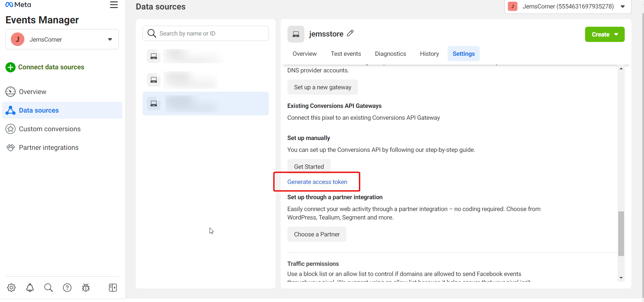Open the help question mark icon
Screen dimensions: 644x302
pos(67,287)
